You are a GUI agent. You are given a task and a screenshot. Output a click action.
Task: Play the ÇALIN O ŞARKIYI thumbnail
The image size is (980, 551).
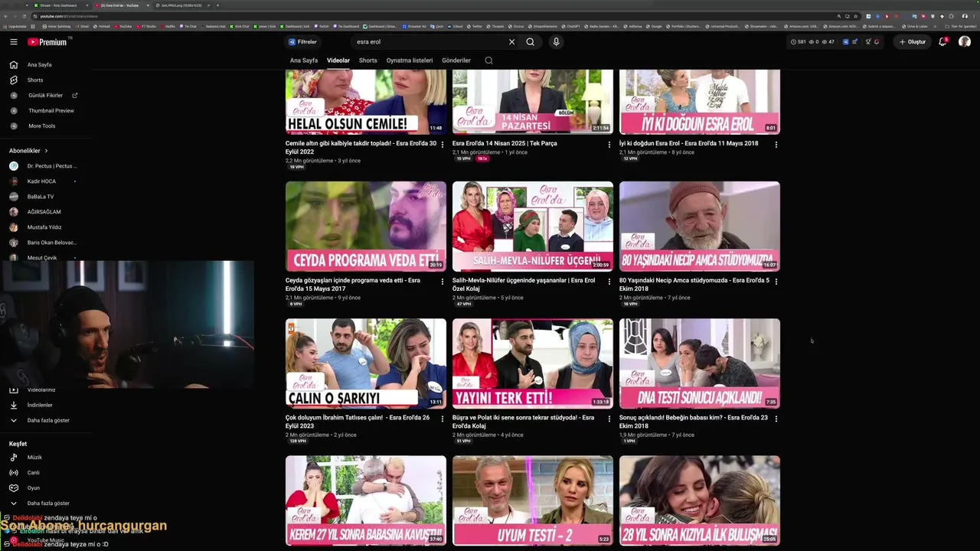coord(366,364)
